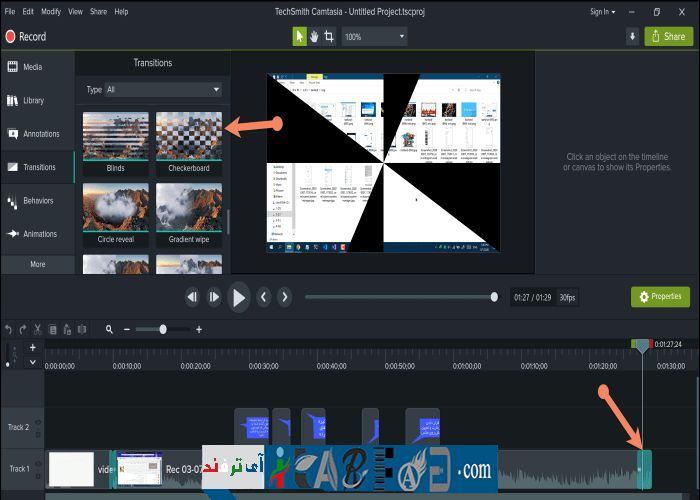Expand the Sign In dropdown

tap(603, 11)
